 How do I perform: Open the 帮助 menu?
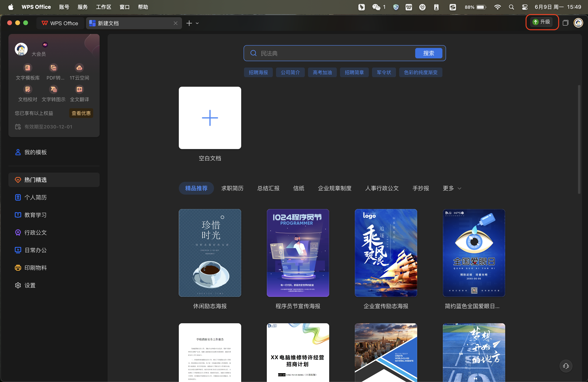click(143, 7)
